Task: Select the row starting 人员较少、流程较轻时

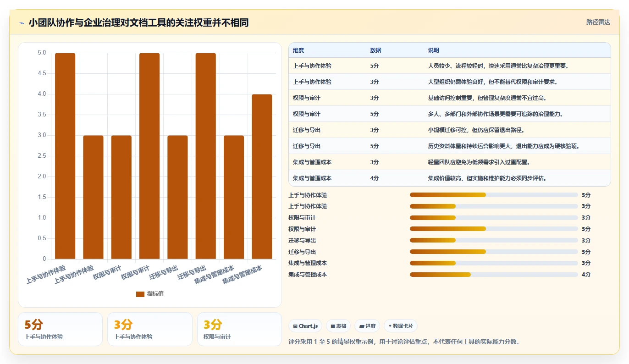Action: [x=450, y=66]
